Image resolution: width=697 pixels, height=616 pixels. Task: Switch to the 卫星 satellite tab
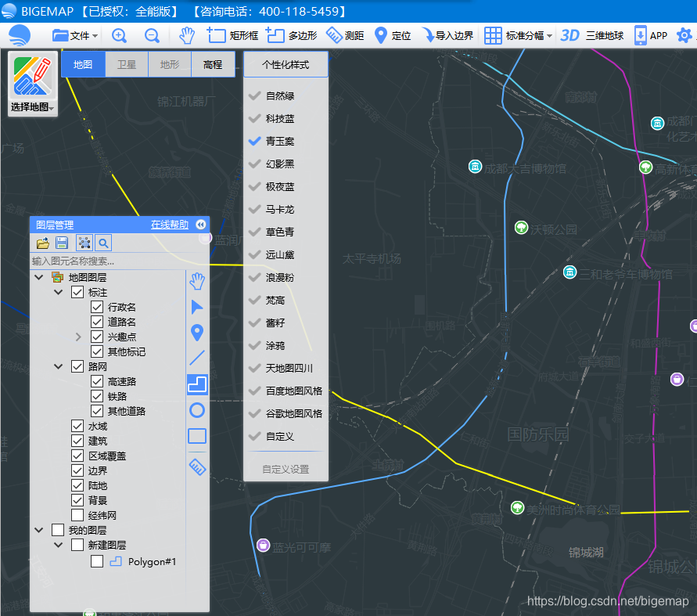point(127,64)
